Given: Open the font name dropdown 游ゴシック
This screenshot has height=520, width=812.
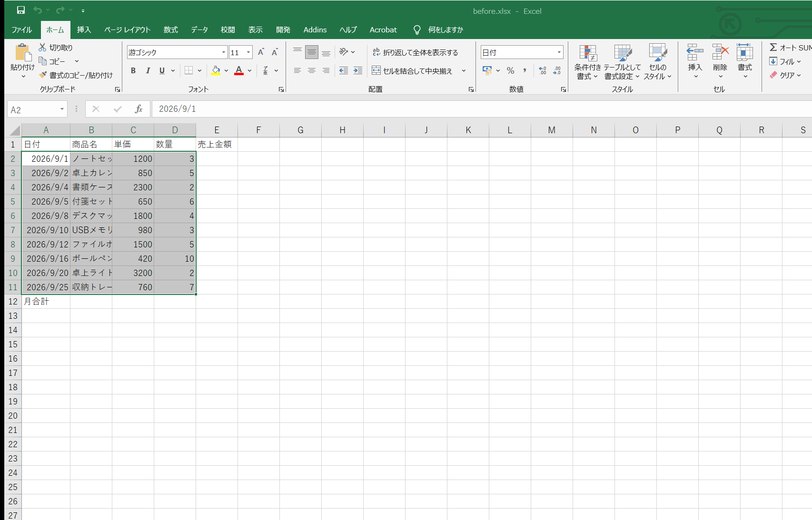Looking at the screenshot, I should click(x=224, y=52).
